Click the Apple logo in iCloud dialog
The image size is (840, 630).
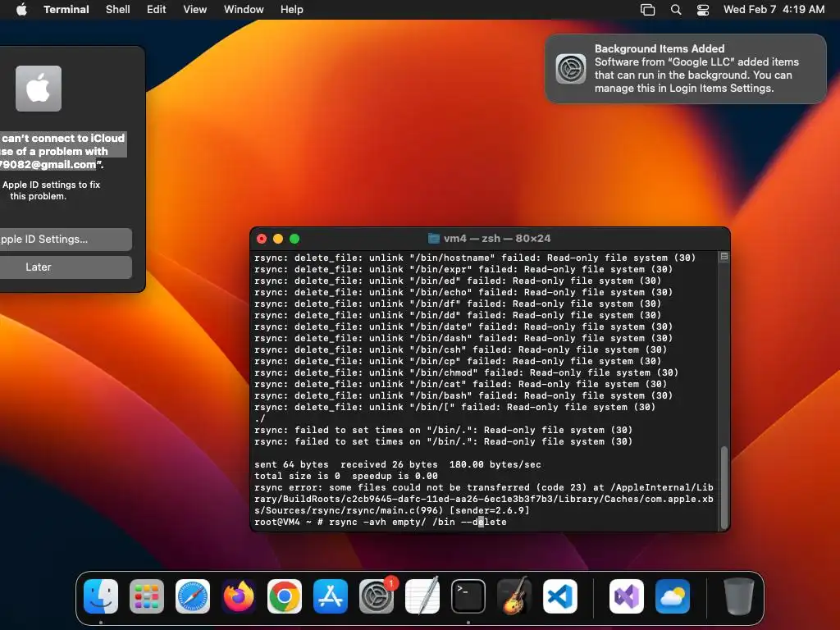click(39, 89)
